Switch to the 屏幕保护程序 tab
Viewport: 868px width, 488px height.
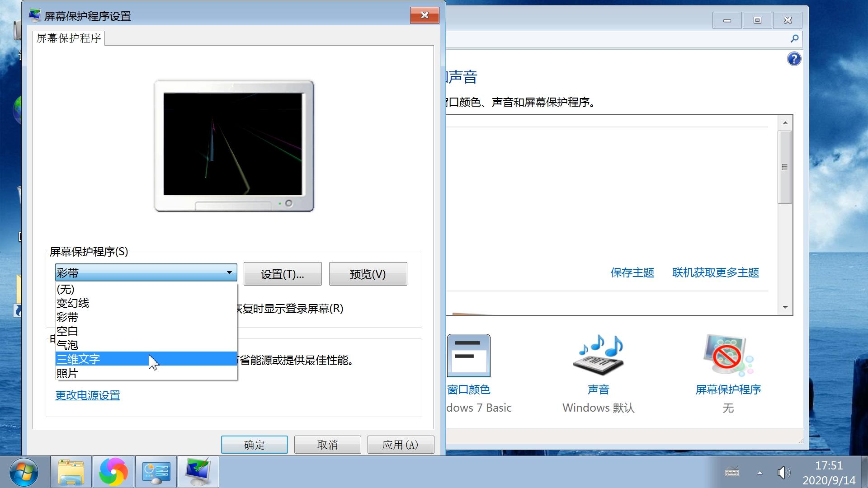tap(68, 38)
